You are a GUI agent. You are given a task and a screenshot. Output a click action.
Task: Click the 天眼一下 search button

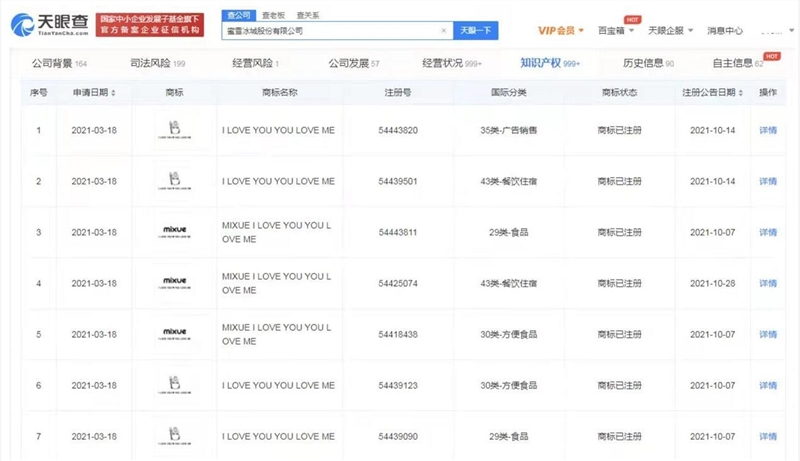[x=476, y=31]
